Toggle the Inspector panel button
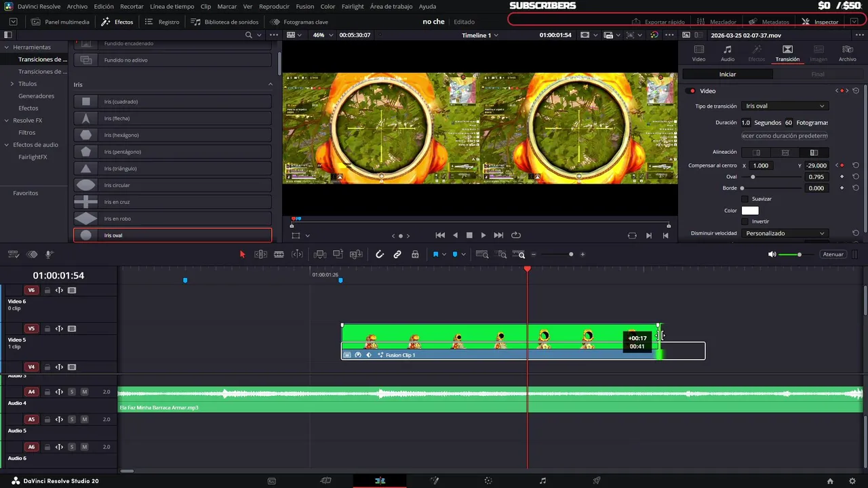868x488 pixels. [820, 22]
